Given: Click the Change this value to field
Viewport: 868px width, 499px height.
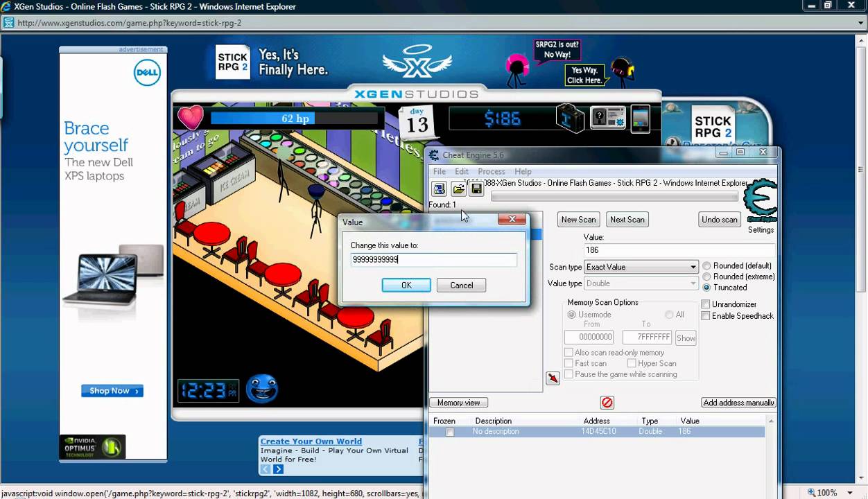Looking at the screenshot, I should coord(433,260).
